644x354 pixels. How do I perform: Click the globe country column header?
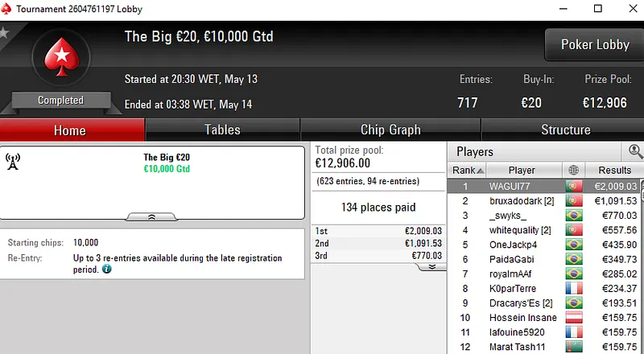[x=573, y=171]
